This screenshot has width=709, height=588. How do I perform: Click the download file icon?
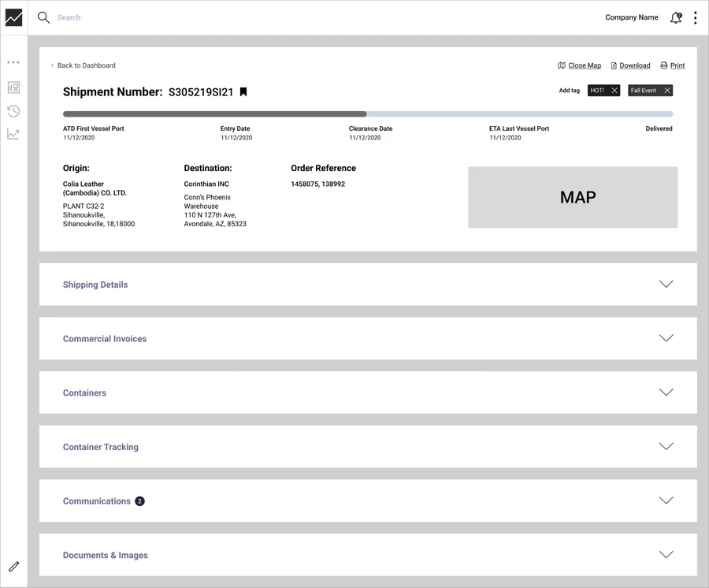pos(614,66)
